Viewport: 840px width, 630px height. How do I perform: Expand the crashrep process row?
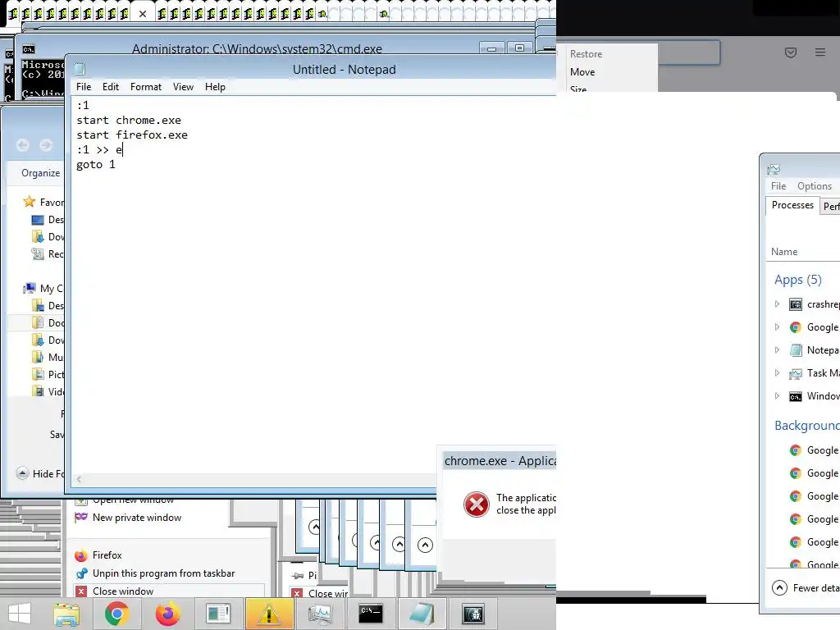pos(777,304)
